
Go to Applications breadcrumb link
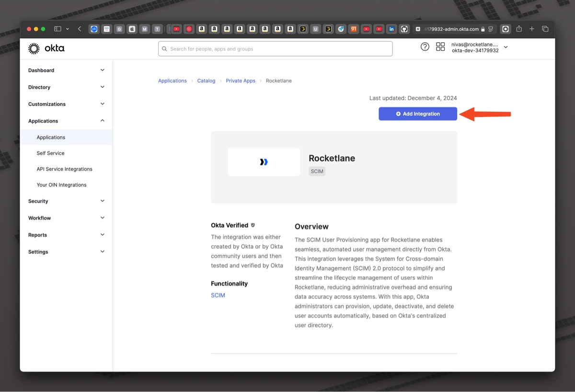(172, 81)
